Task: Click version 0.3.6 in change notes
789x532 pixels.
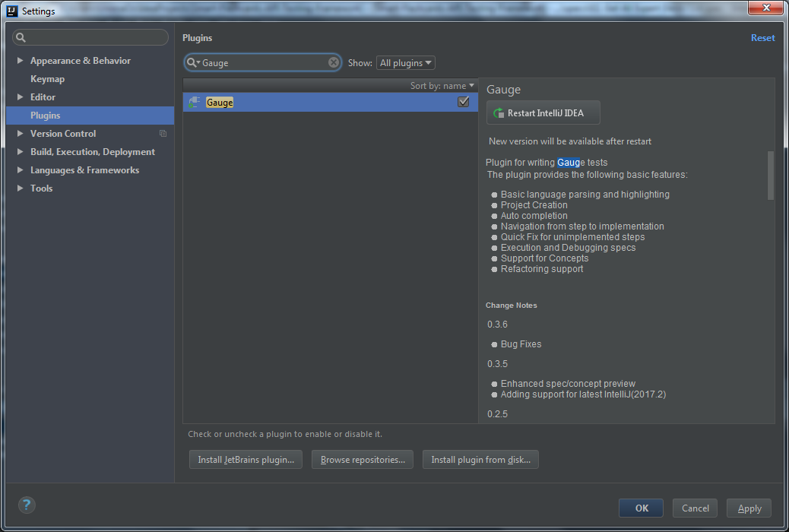Action: pos(497,324)
